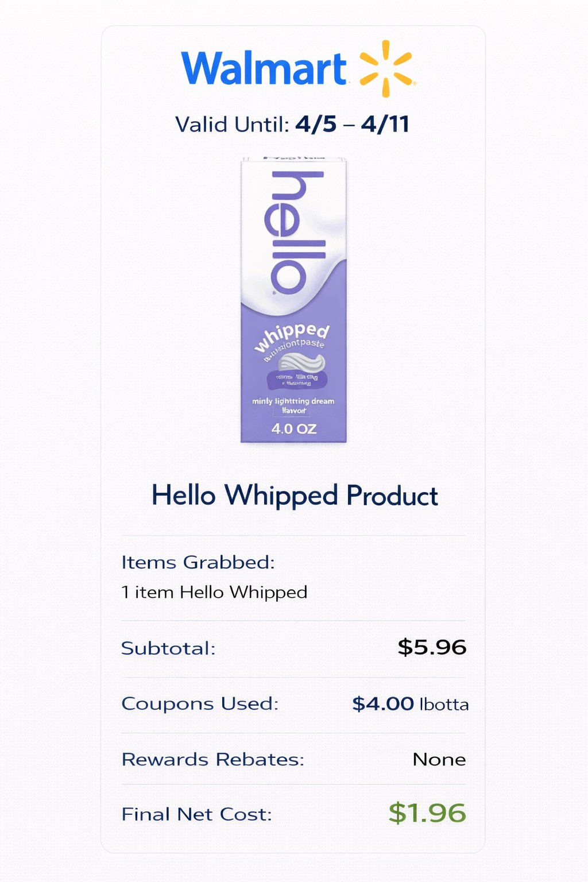Viewport: 588px width, 882px height.
Task: Select the 4/5 – 4/11 date range
Action: tap(352, 124)
